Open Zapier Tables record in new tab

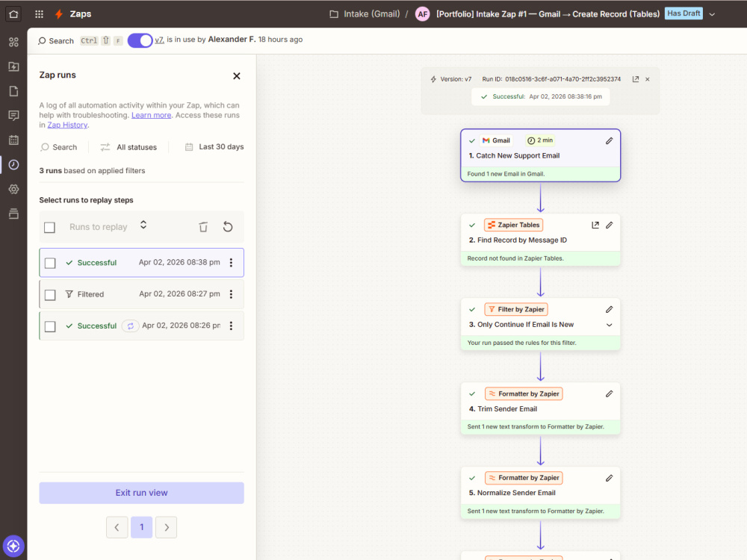coord(595,225)
